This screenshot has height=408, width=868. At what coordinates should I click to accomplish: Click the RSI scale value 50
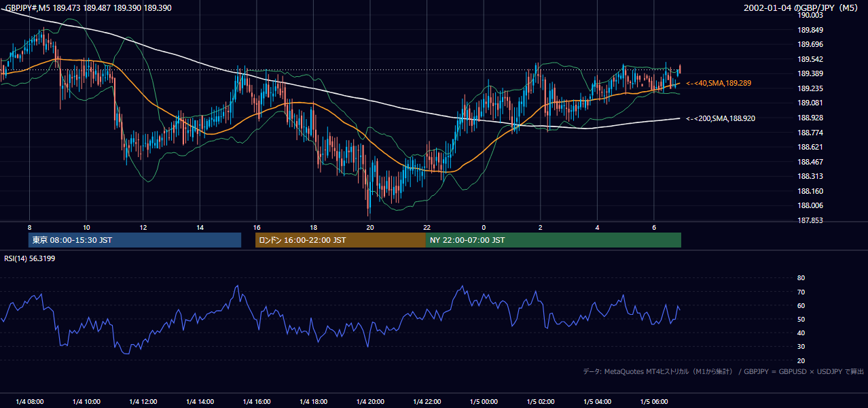[x=801, y=319]
